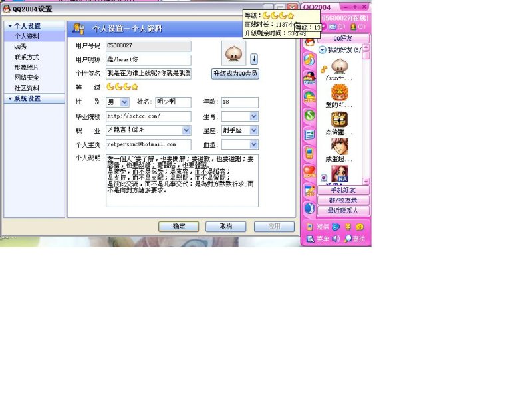Click the avatar selection down-arrow button

254,59
